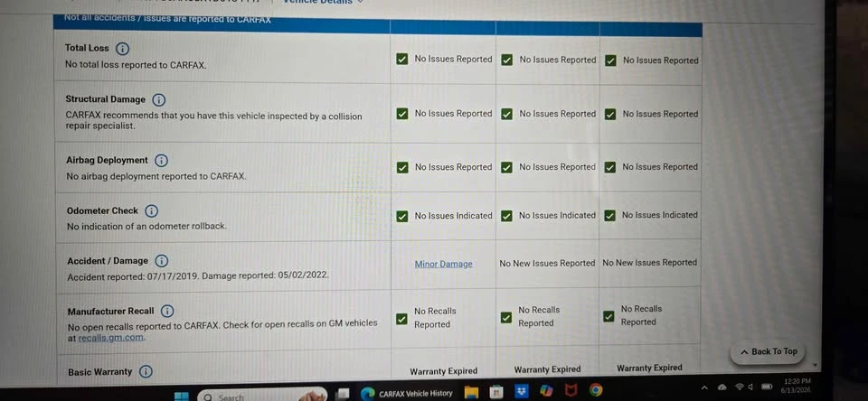Viewport: 868px width, 401px height.
Task: Click Manufacturer Recall first owner checkmark
Action: point(401,319)
